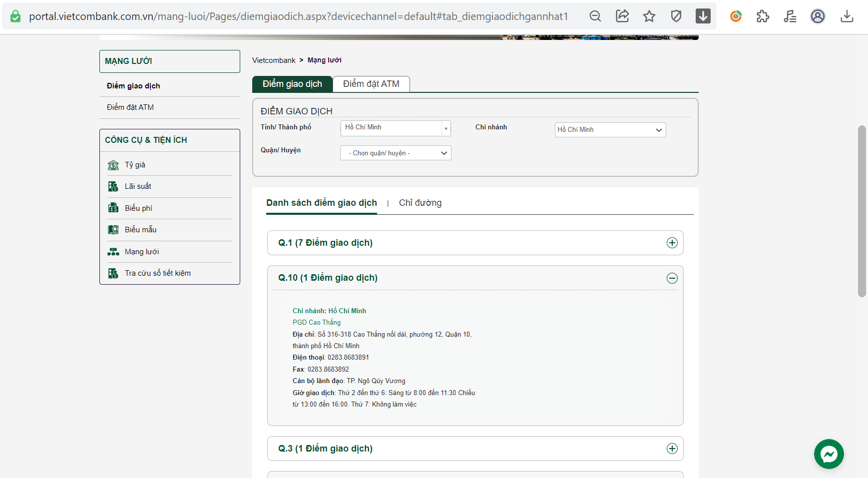Open the extensions puzzle icon
Screen dimensions: 868x478
click(x=763, y=16)
